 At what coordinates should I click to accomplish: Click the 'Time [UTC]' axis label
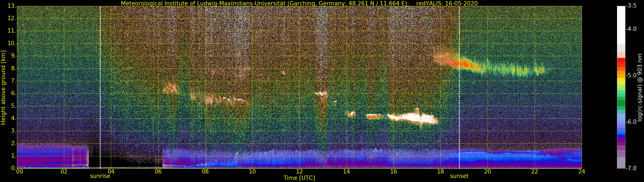coord(299,178)
